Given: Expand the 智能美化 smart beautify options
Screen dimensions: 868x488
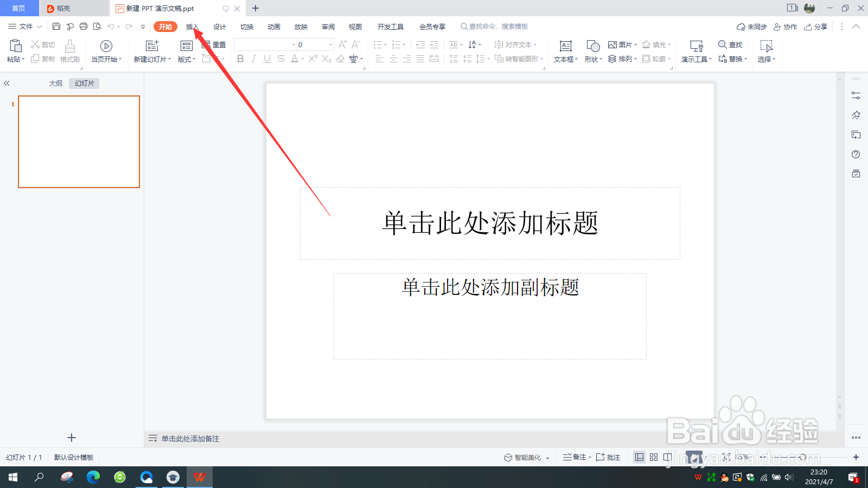Looking at the screenshot, I should [x=548, y=457].
